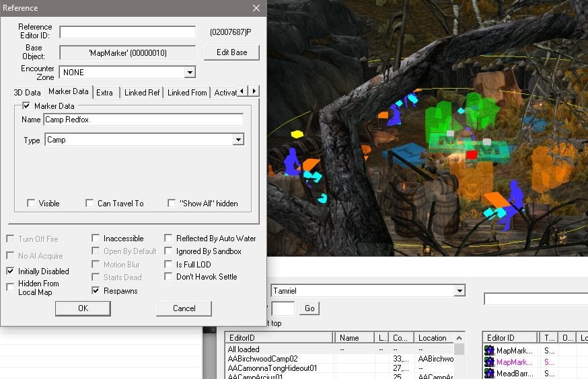Screen dimensions: 588x379
Task: Click the Edit Base button
Action: [x=231, y=52]
